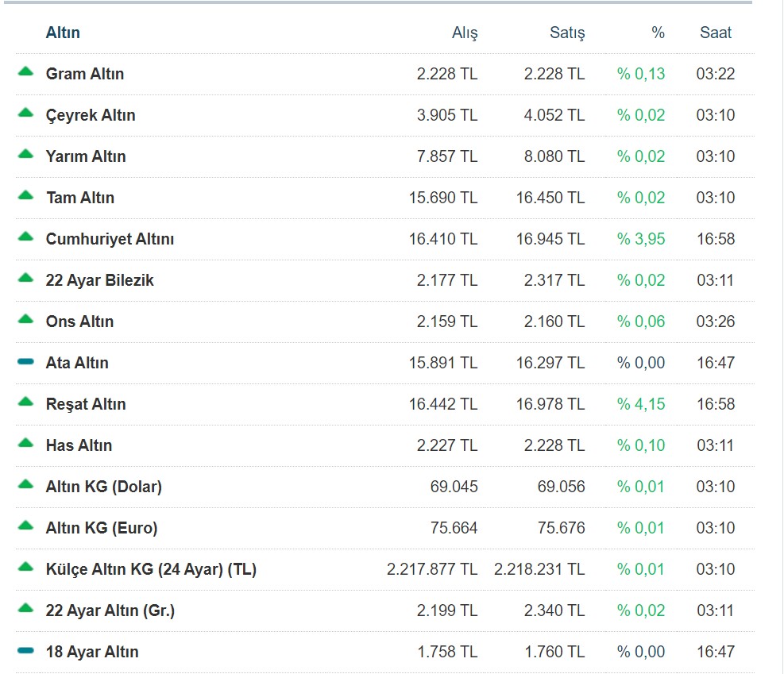Viewport: 784px width, 674px height.
Task: Click the green arrow beside Reşat Altın
Action: (x=25, y=402)
